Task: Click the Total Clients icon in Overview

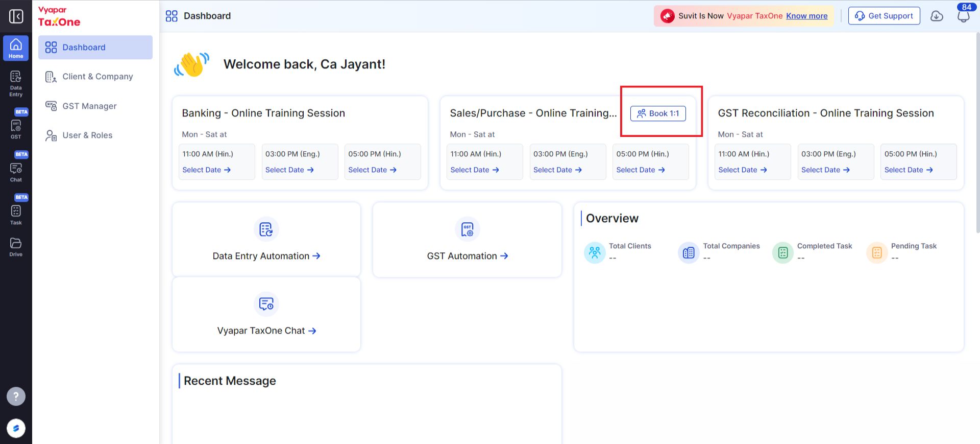Action: [595, 252]
